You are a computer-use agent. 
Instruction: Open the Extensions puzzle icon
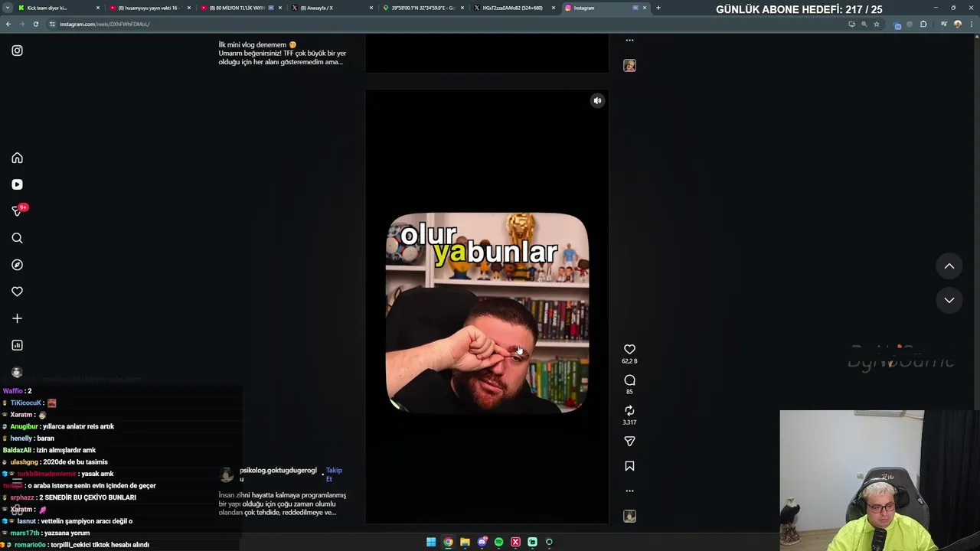pyautogui.click(x=923, y=24)
